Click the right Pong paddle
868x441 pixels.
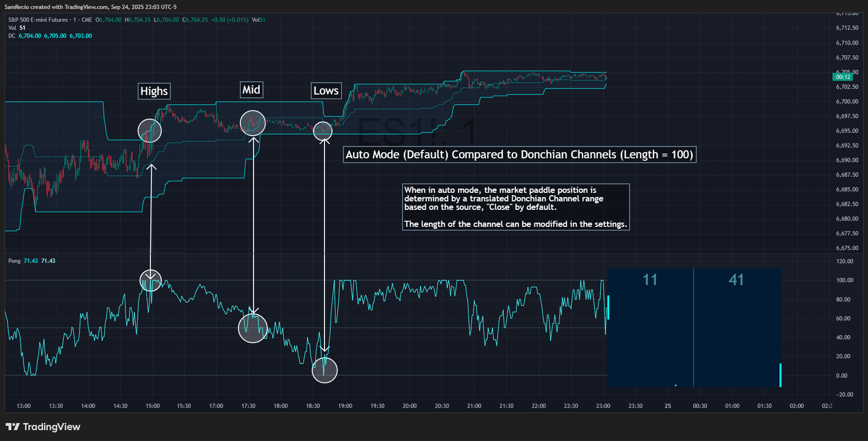click(780, 375)
